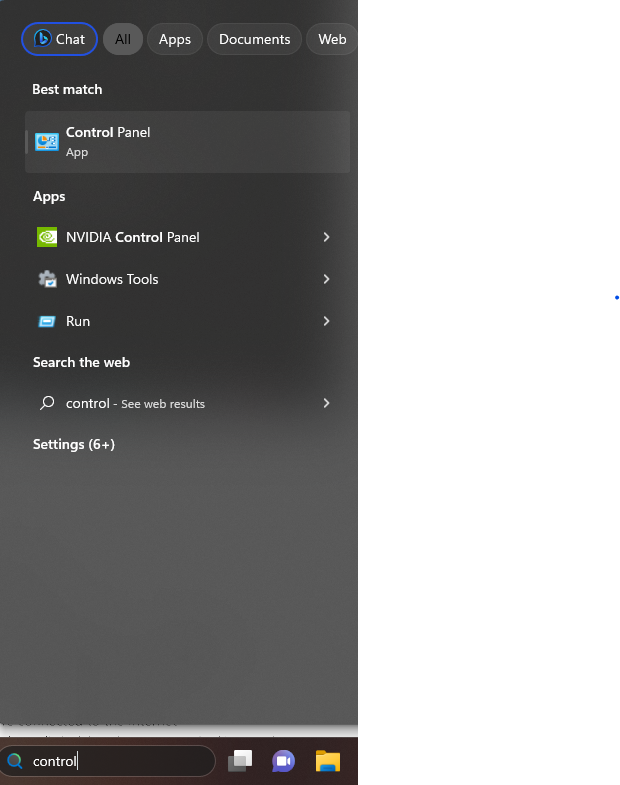Expand the 'control' web results chevron
Image resolution: width=620 pixels, height=785 pixels.
coord(326,403)
